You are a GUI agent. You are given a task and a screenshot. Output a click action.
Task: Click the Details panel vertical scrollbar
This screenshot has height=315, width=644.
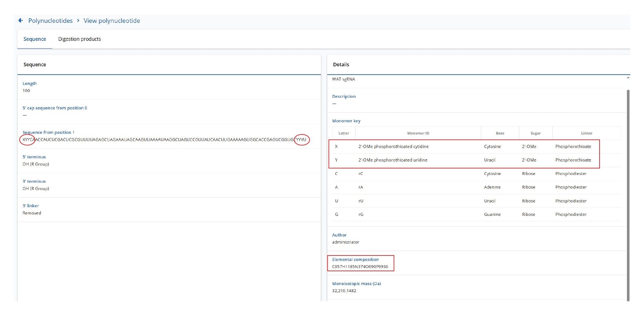click(628, 193)
